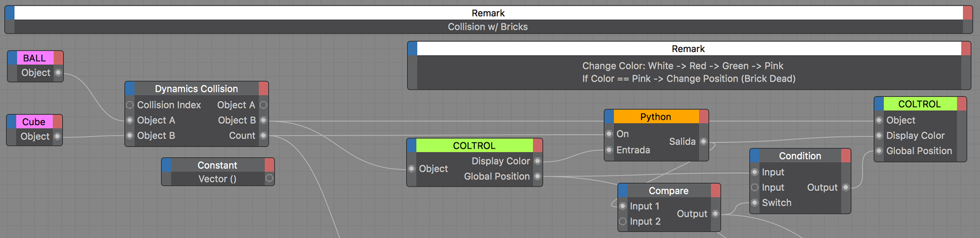Select the Compare node title bar
980x238 pixels.
[x=668, y=191]
